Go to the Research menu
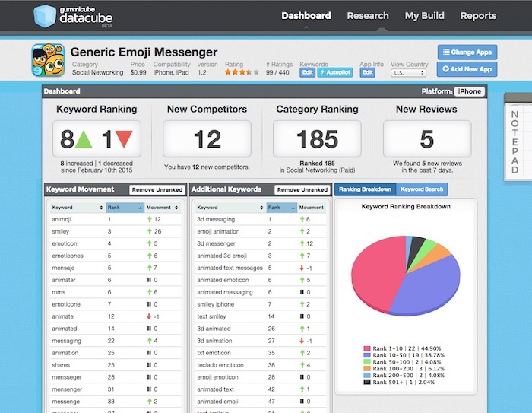Image resolution: width=532 pixels, height=413 pixels. point(368,16)
